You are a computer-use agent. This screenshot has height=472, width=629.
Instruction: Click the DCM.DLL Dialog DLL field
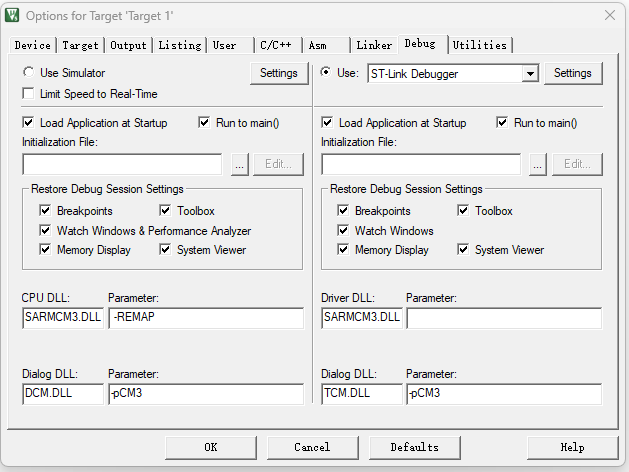(63, 394)
